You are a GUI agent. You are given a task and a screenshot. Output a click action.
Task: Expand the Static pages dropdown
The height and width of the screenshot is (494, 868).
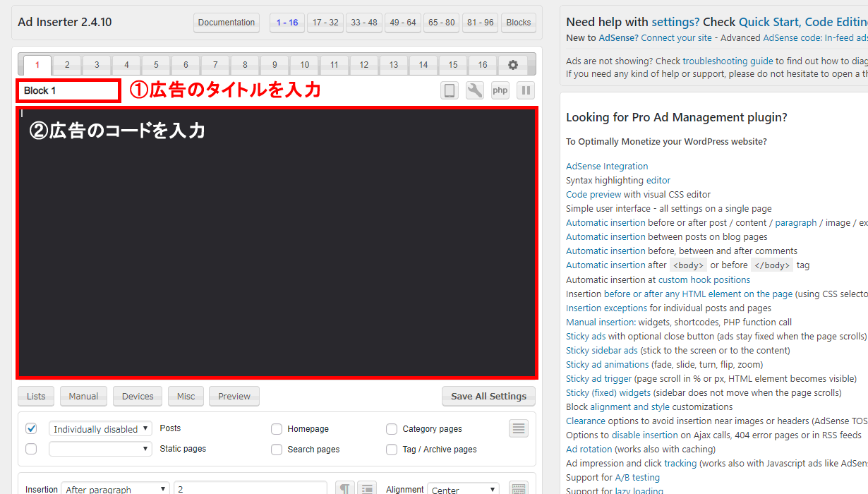tap(100, 449)
